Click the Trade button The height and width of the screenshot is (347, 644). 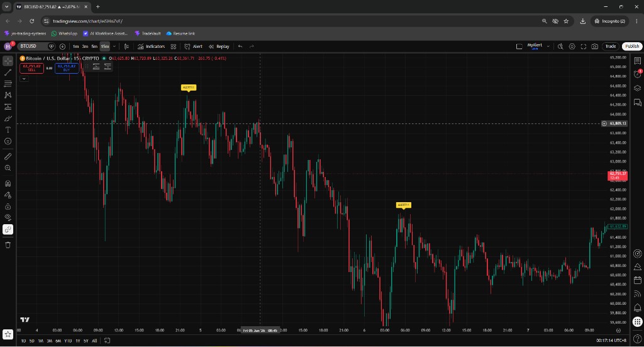(x=611, y=47)
